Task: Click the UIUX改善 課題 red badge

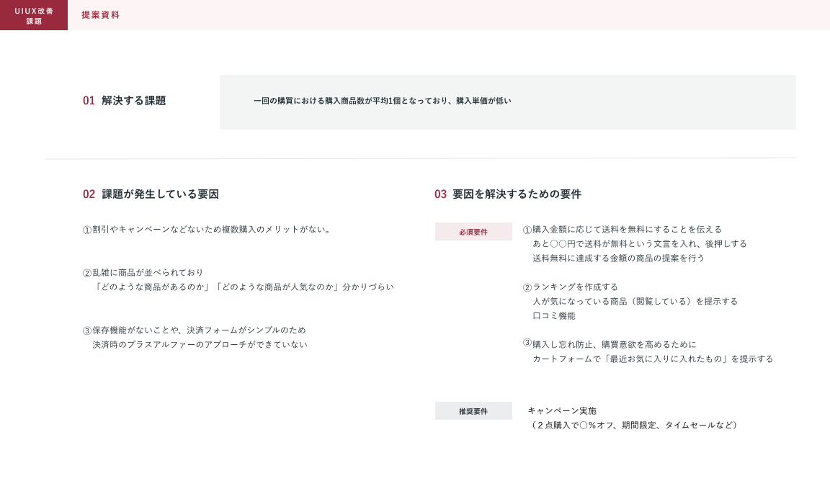Action: (34, 15)
